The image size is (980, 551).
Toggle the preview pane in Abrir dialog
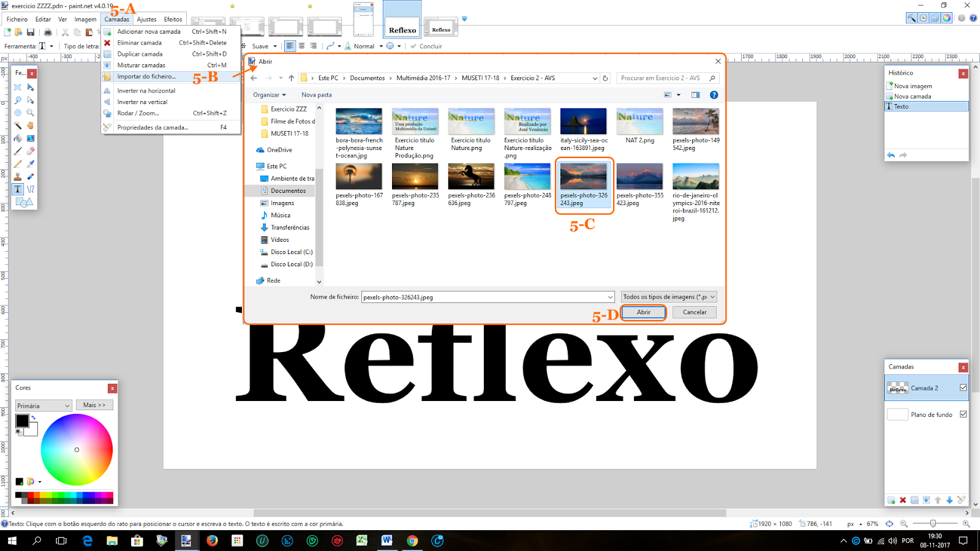[695, 95]
